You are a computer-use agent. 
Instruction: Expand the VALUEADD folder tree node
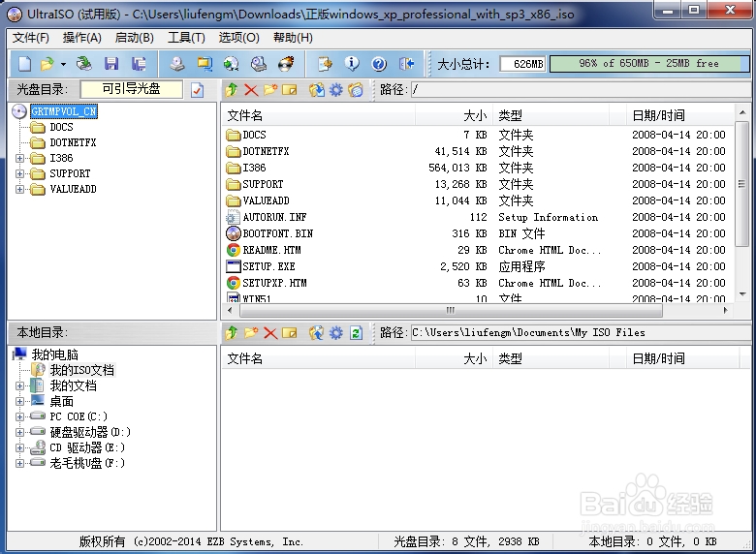[x=19, y=189]
